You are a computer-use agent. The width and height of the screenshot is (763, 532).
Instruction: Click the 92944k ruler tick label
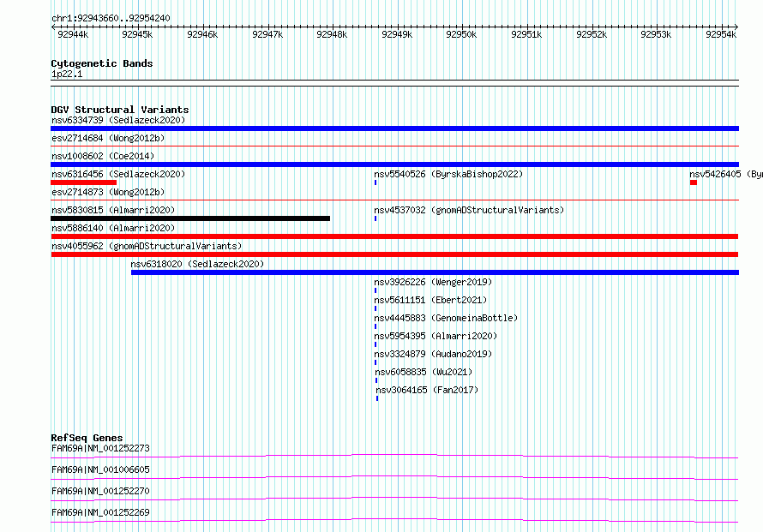[x=73, y=34]
